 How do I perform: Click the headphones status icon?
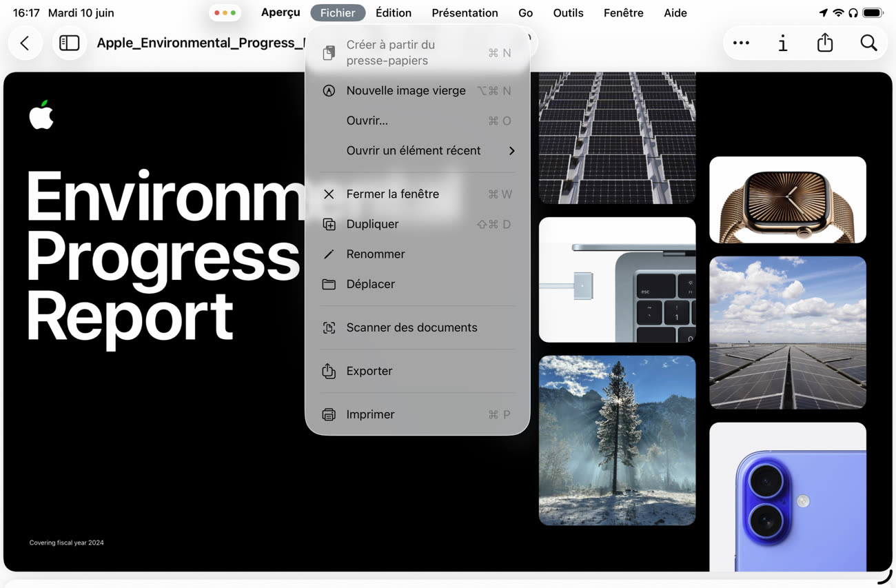pos(853,12)
